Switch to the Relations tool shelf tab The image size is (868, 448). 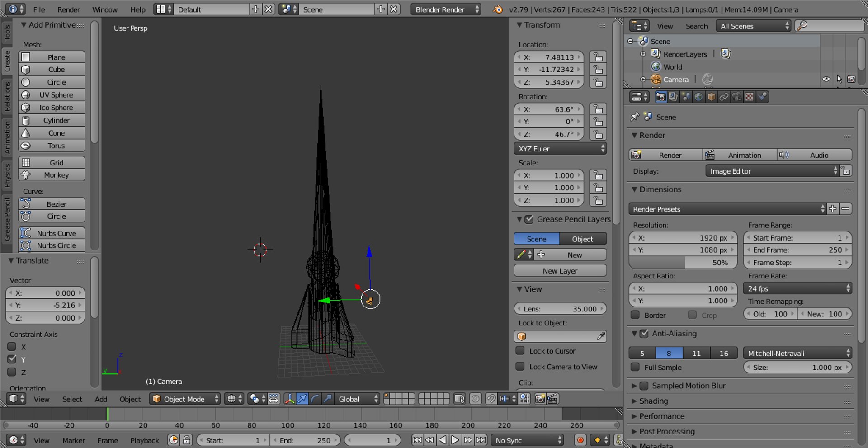7,96
